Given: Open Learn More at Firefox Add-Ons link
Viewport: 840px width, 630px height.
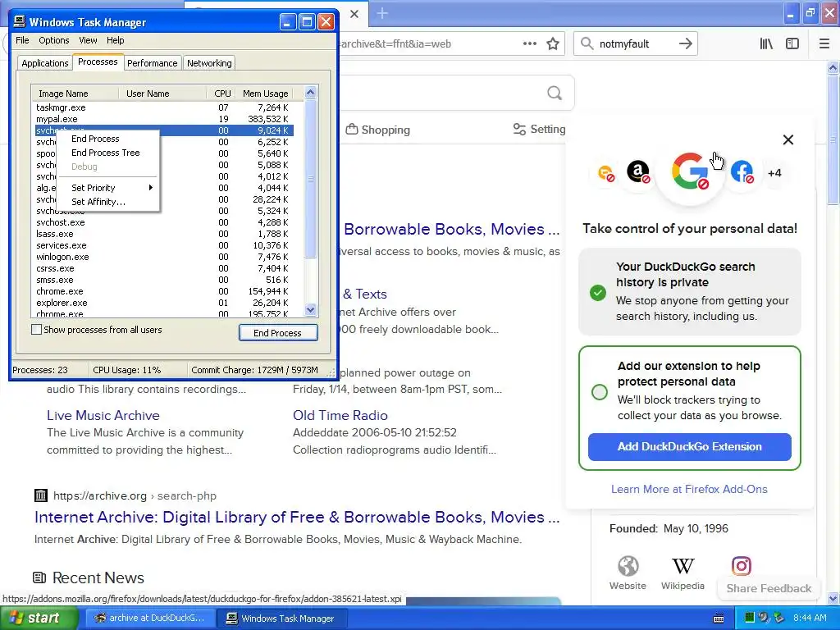Looking at the screenshot, I should pos(689,489).
